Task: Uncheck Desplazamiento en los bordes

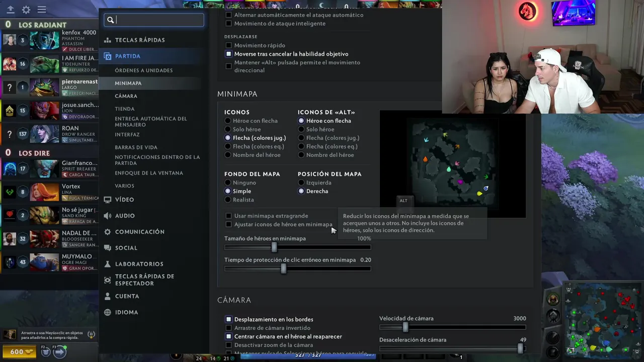Action: tap(228, 319)
